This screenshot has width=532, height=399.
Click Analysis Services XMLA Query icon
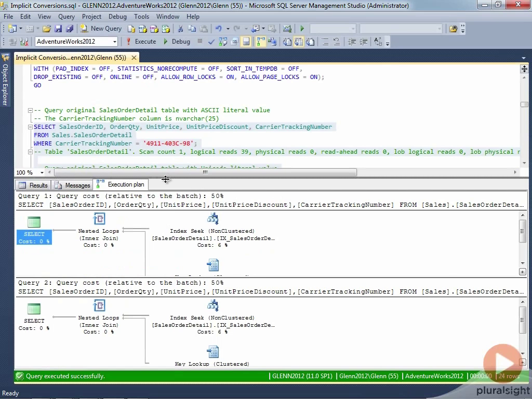click(166, 29)
